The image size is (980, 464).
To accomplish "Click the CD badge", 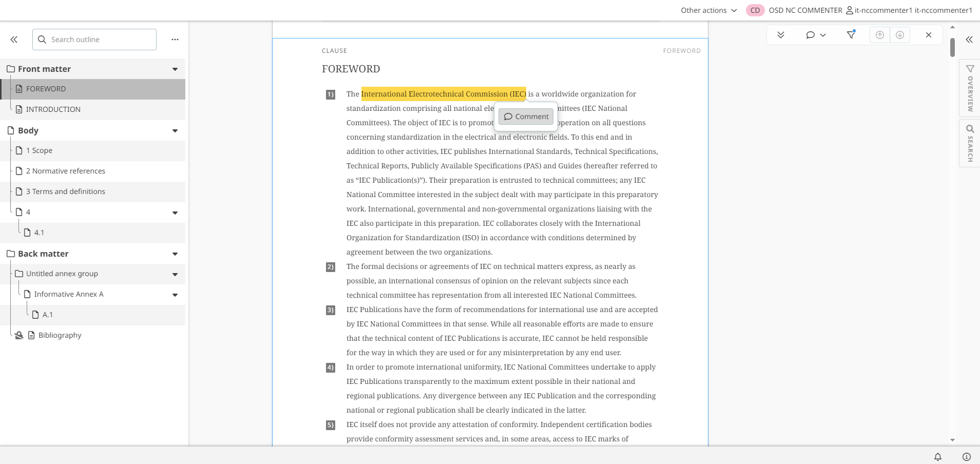I will [x=755, y=10].
